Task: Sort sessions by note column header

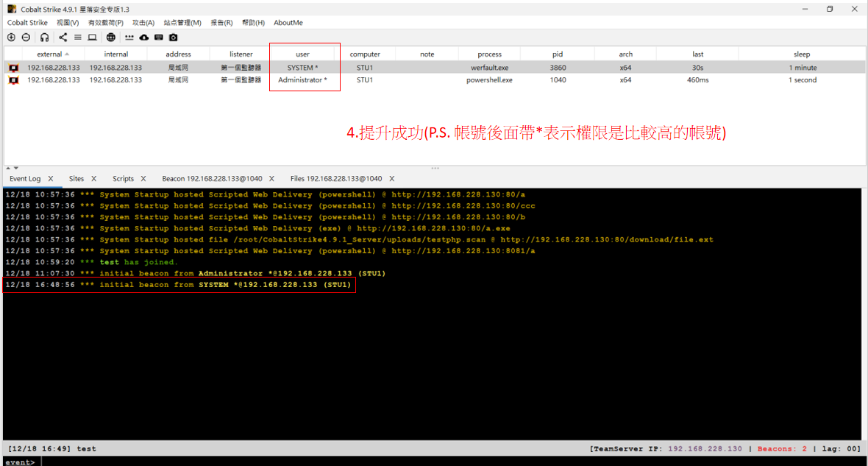Action: 427,54
